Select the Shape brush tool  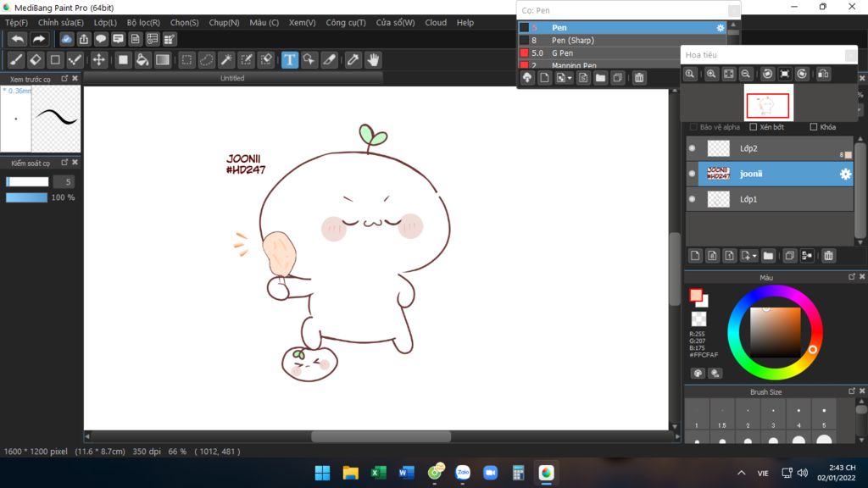coord(55,60)
